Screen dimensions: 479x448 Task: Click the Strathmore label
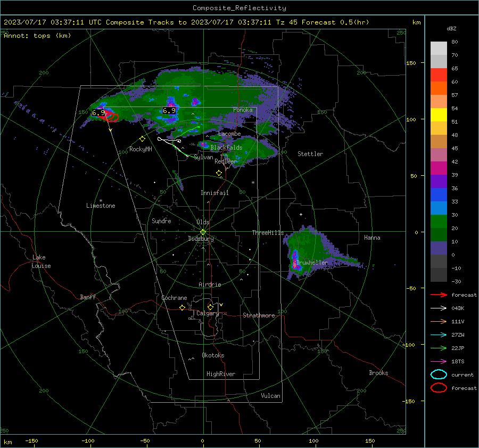(259, 315)
